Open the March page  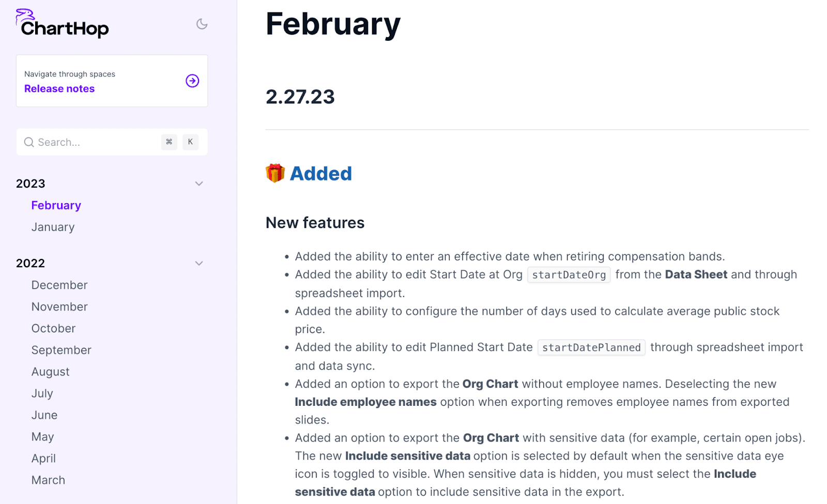click(x=48, y=480)
